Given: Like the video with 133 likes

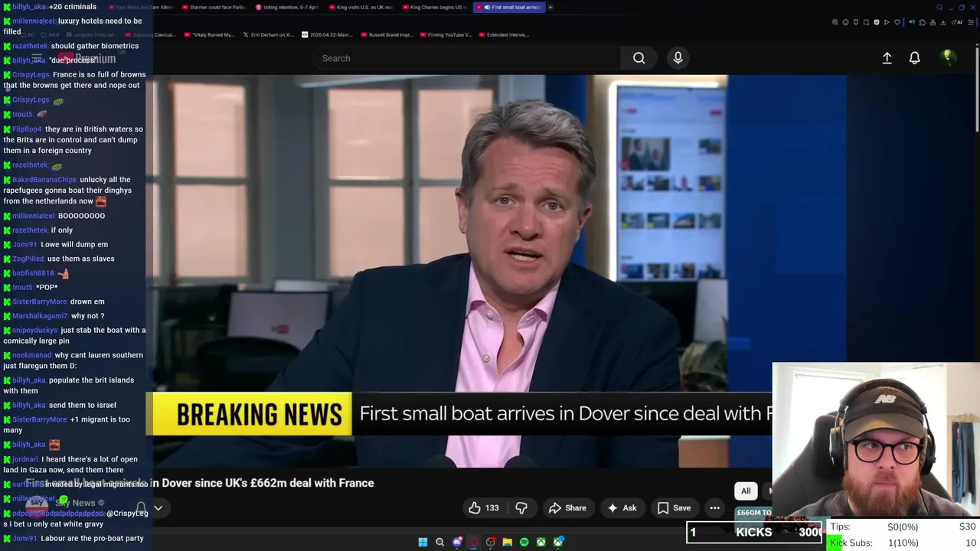Looking at the screenshot, I should [483, 508].
